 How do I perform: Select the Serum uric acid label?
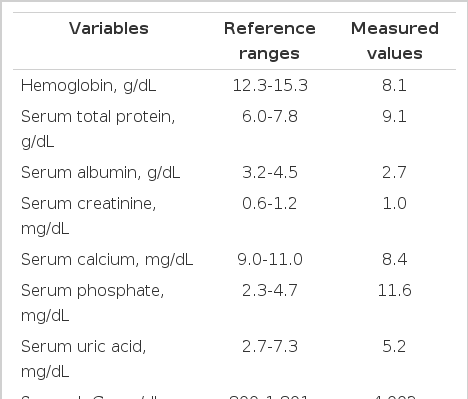83,359
